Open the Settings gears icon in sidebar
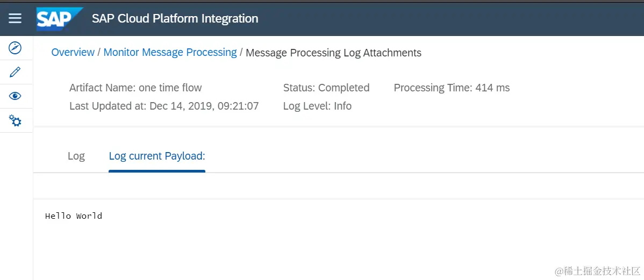Image resolution: width=644 pixels, height=280 pixels. pos(15,120)
